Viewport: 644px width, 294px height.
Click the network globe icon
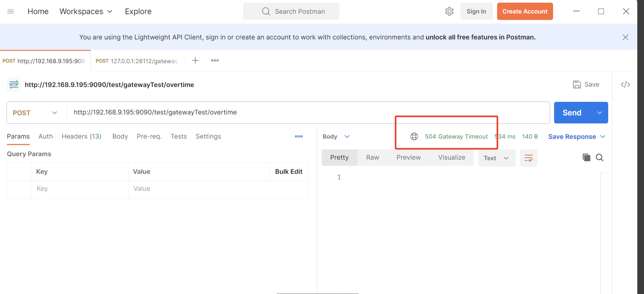tap(414, 137)
